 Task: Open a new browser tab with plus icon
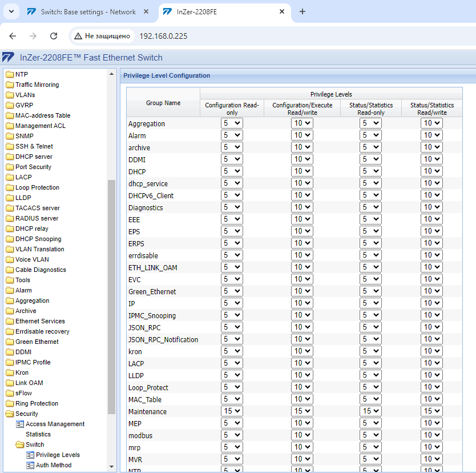click(x=302, y=11)
